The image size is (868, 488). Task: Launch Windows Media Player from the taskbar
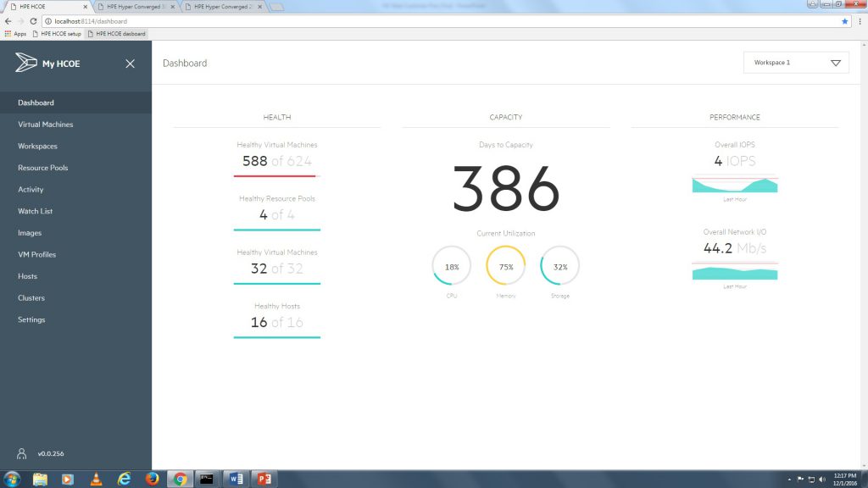click(68, 479)
